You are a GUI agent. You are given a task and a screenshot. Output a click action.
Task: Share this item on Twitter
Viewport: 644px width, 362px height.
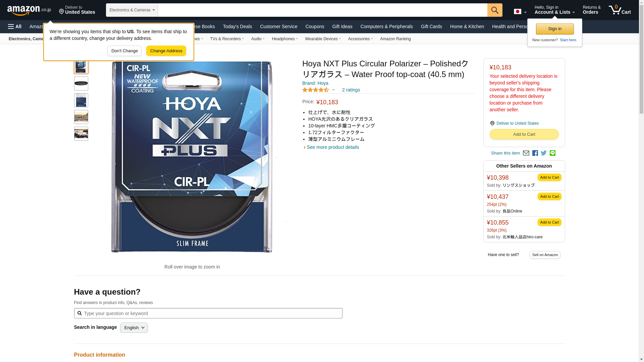pyautogui.click(x=544, y=153)
